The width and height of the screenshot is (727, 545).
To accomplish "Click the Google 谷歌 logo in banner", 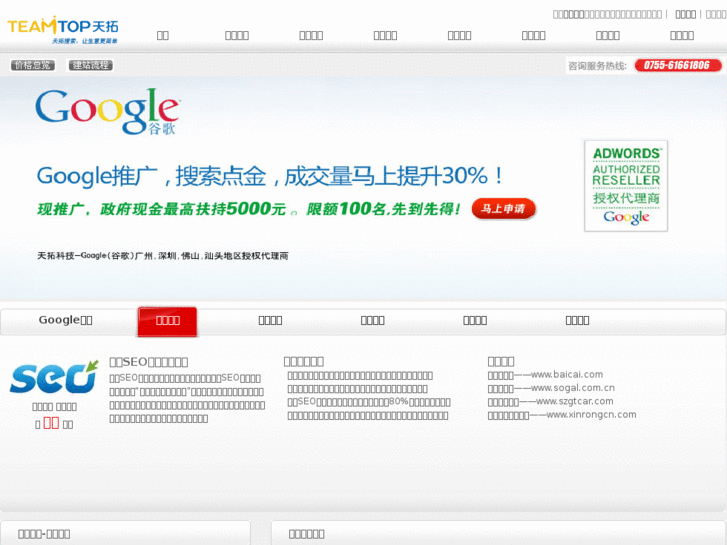I will [108, 111].
